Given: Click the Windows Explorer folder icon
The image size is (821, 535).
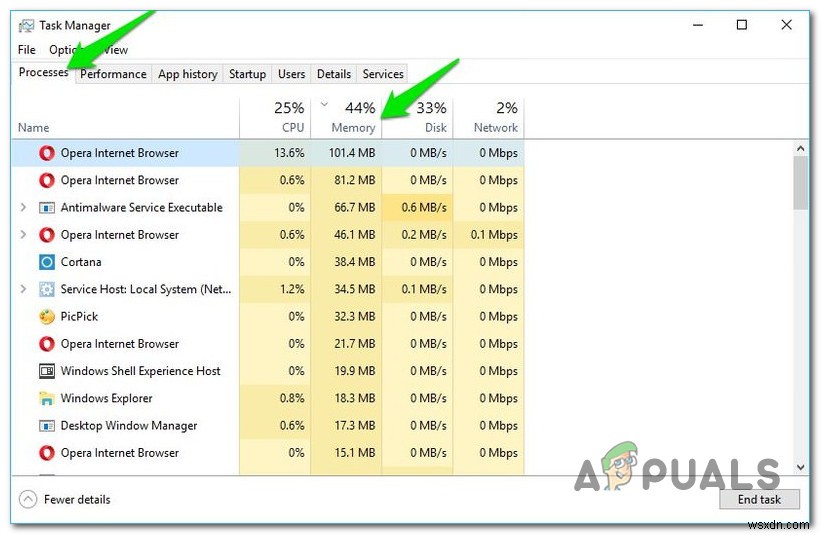Looking at the screenshot, I should click(x=47, y=398).
